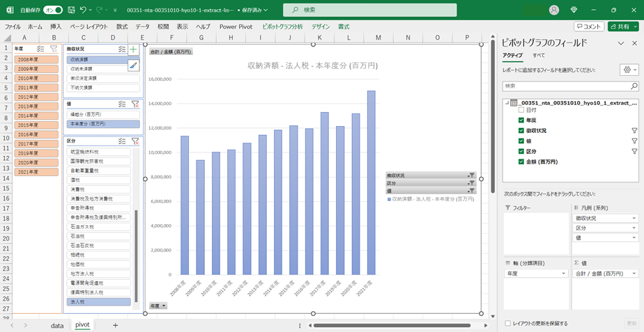The image size is (644, 332).
Task: Toggle multi-select on 年度 slicer
Action: [x=40, y=49]
